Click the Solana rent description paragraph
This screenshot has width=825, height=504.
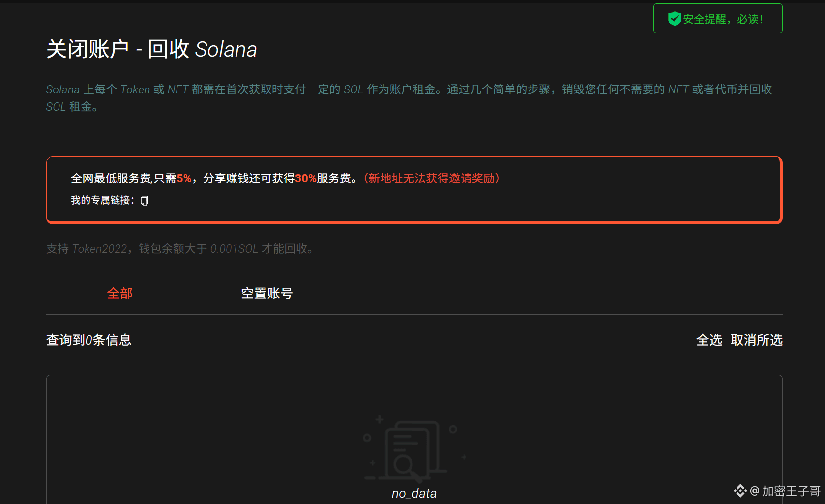pos(409,98)
